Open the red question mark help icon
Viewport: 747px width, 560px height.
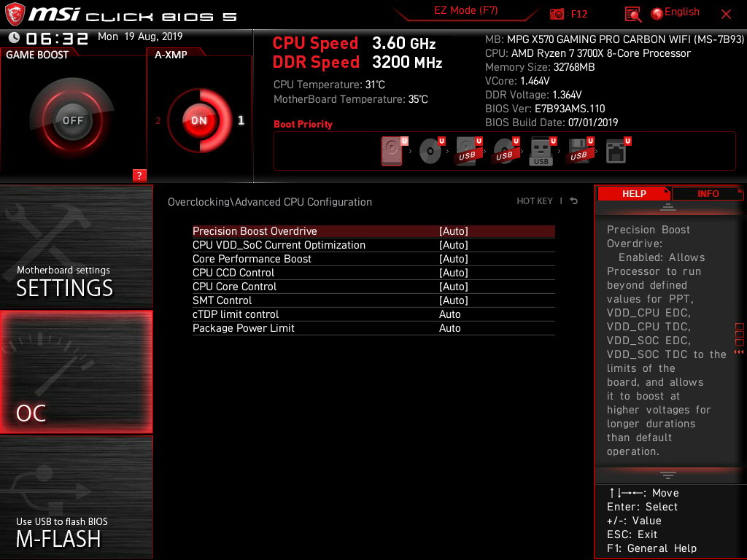tap(139, 175)
